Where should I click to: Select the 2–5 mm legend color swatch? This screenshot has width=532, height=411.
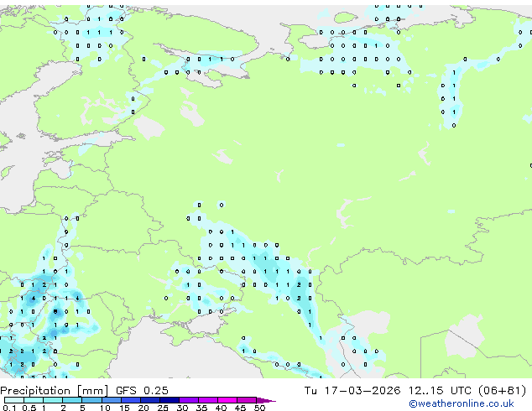pyautogui.click(x=72, y=400)
